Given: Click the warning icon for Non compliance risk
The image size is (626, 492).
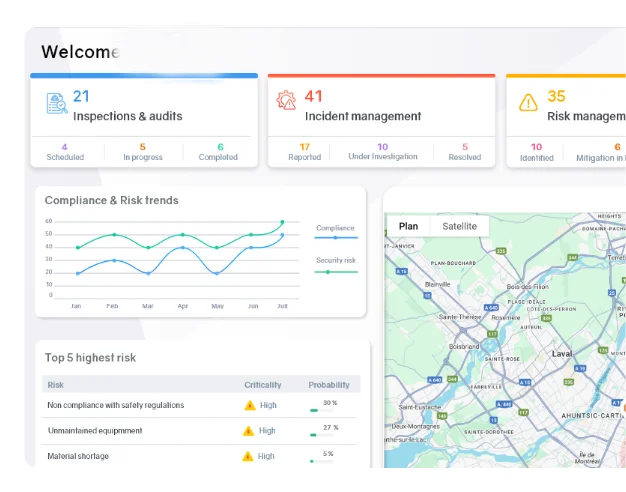Looking at the screenshot, I should tap(250, 405).
